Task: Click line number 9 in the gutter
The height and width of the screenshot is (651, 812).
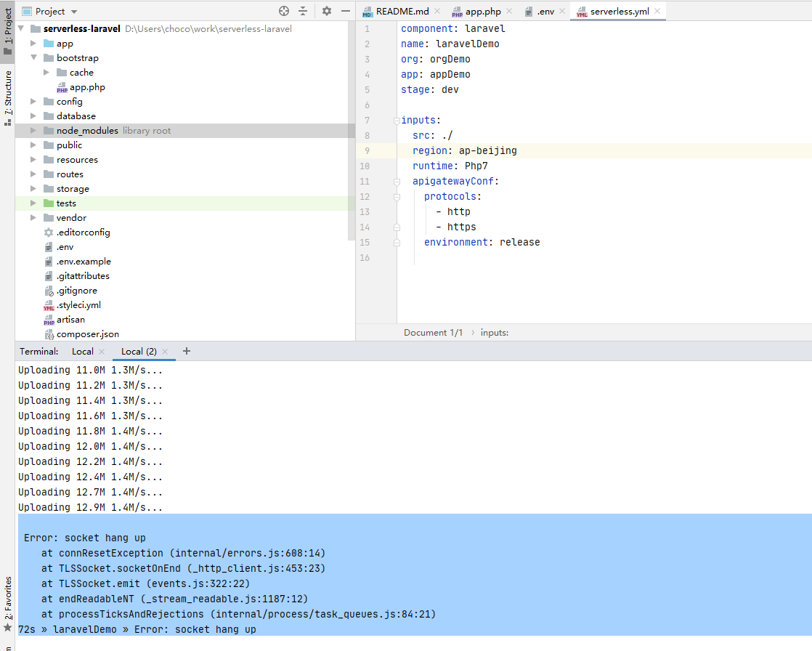Action: click(x=367, y=150)
